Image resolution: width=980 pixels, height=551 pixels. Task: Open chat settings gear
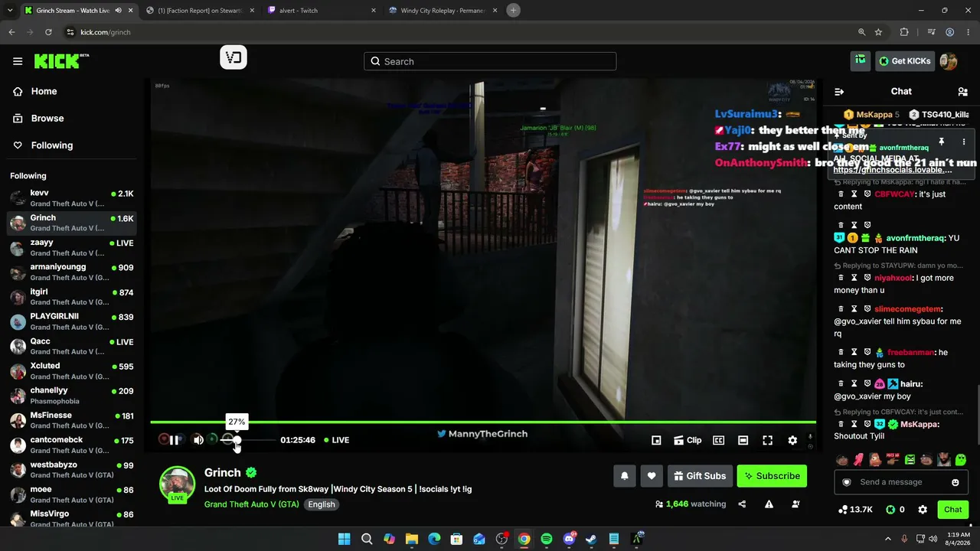[923, 510]
